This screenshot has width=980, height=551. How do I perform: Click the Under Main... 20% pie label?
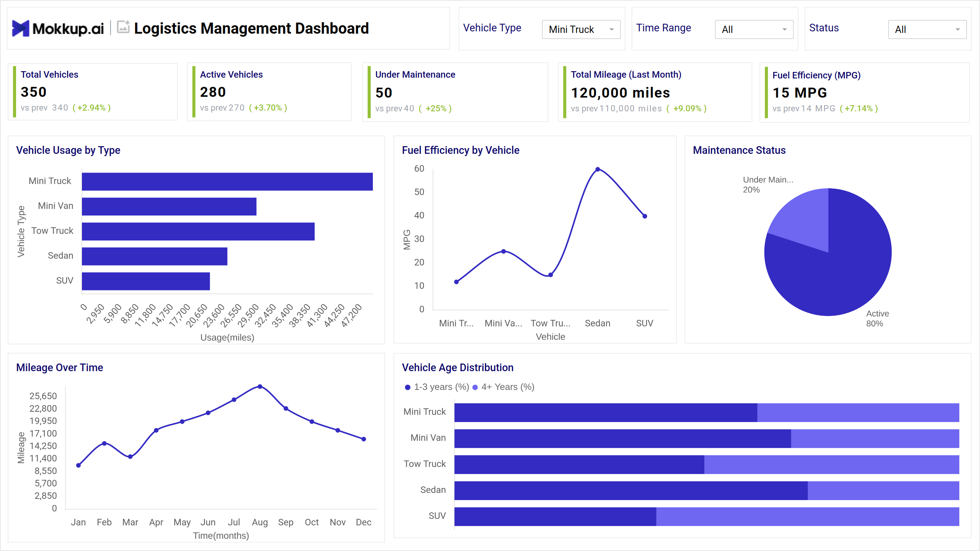pos(768,184)
